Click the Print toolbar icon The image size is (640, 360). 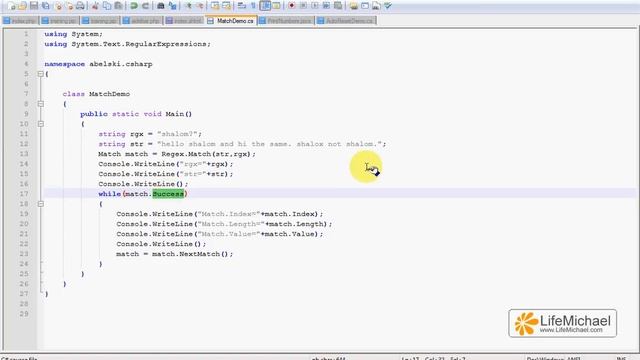[80, 6]
